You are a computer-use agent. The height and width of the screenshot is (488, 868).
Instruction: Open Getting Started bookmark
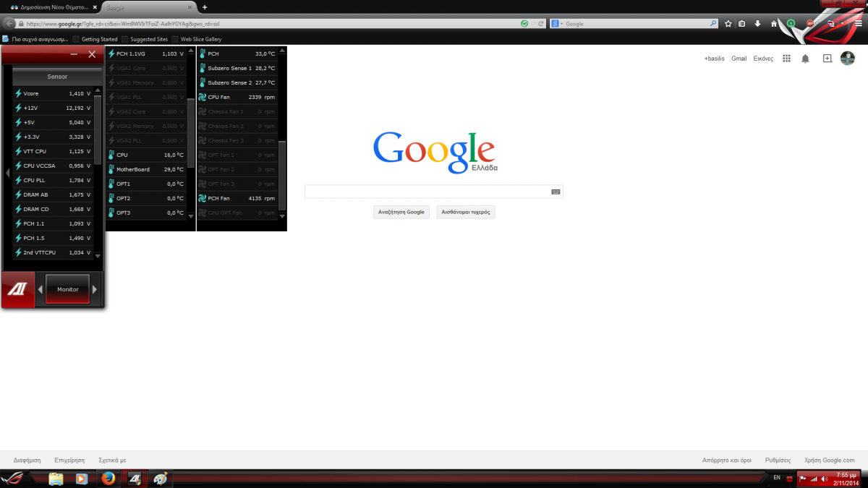[95, 39]
